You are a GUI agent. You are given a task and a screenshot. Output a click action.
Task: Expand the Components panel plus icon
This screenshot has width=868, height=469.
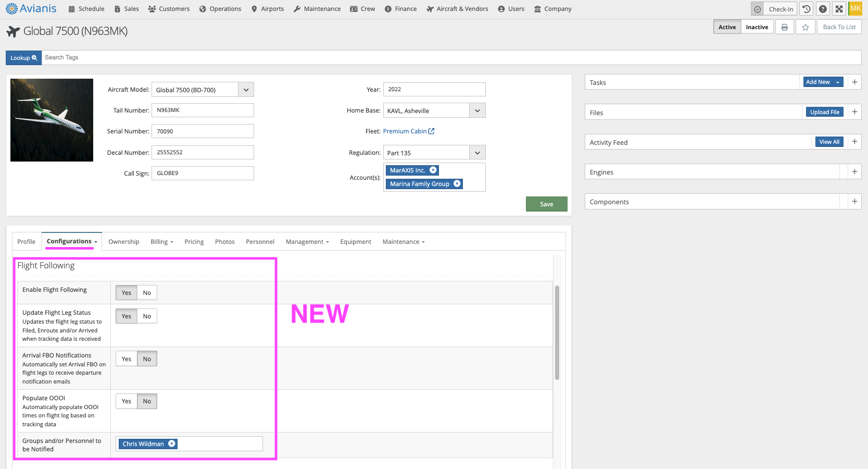(x=854, y=201)
